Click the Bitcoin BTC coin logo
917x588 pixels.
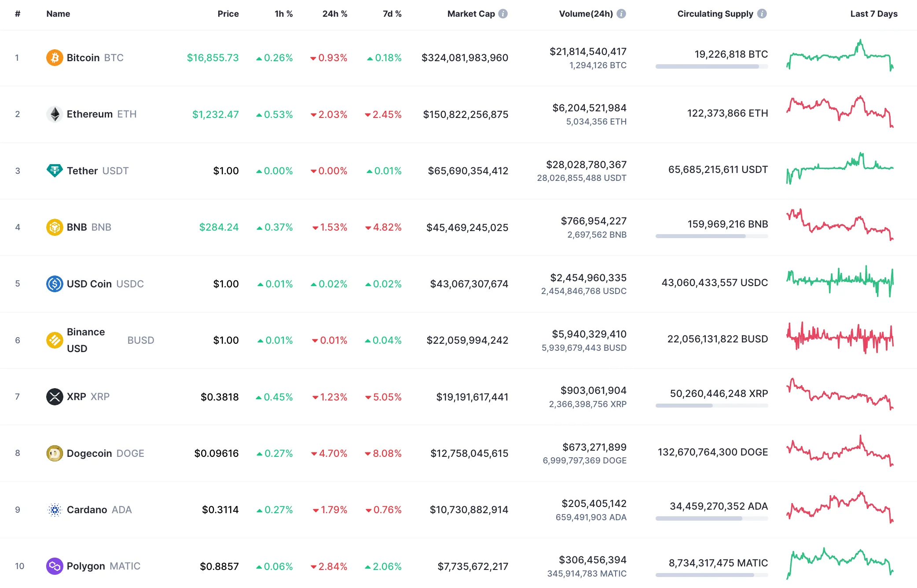point(55,58)
